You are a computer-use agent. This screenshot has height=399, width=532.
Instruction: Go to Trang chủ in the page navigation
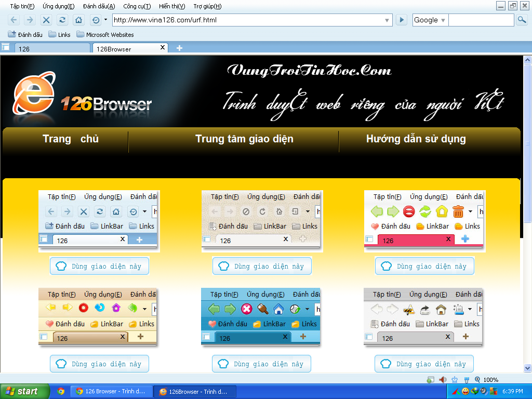click(71, 139)
